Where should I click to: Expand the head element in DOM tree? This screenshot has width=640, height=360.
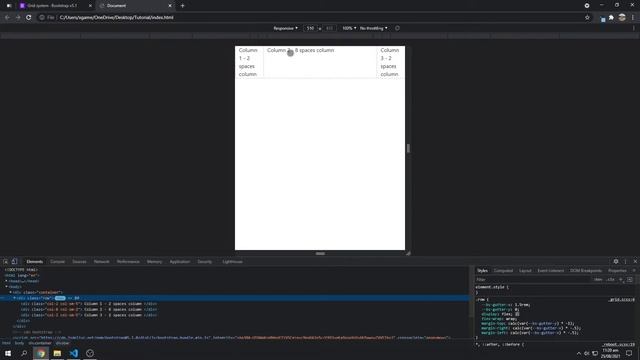[7, 281]
